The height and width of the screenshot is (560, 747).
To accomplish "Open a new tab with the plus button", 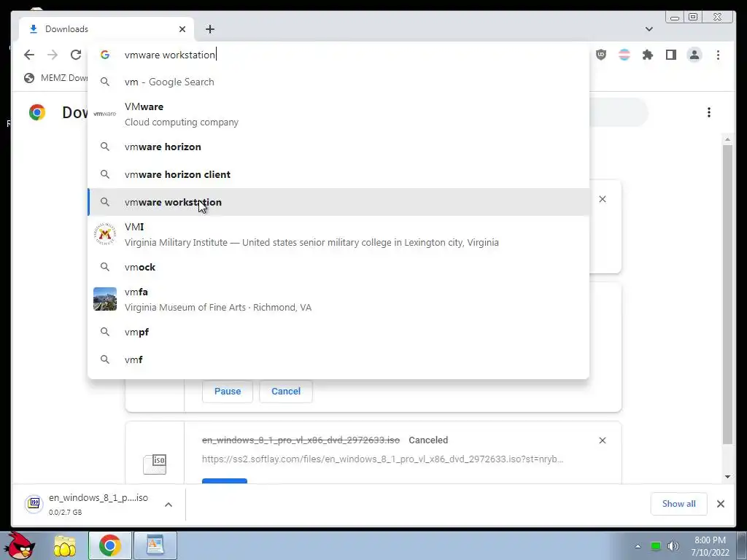I will [210, 29].
